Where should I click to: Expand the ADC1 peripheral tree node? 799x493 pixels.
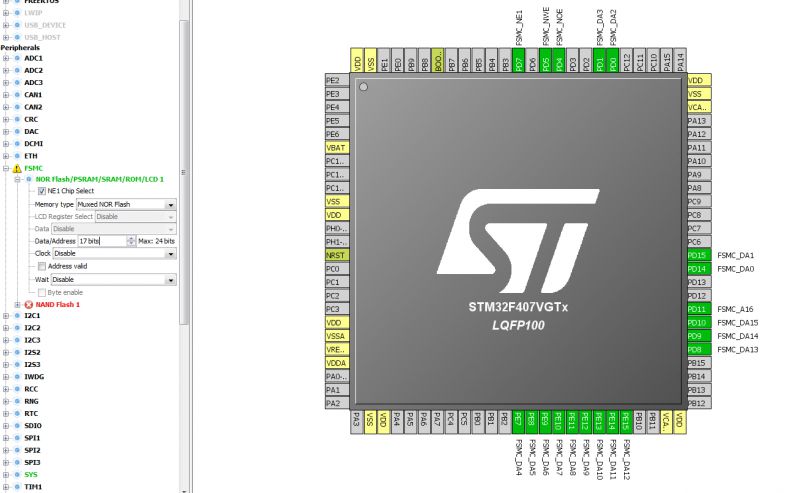[x=6, y=58]
